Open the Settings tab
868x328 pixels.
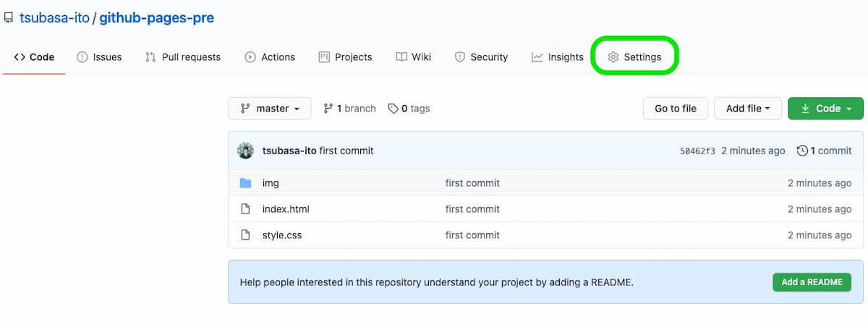click(634, 57)
